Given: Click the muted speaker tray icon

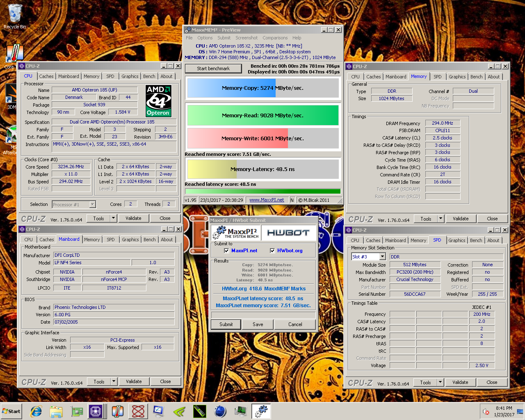Looking at the screenshot, I should click(486, 411).
